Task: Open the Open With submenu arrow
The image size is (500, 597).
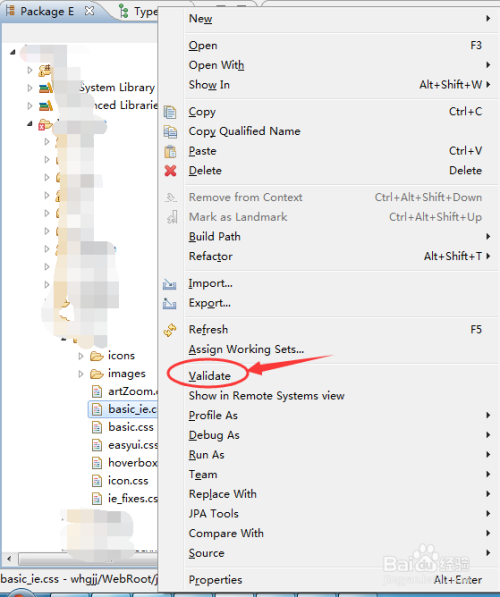Action: pos(488,65)
